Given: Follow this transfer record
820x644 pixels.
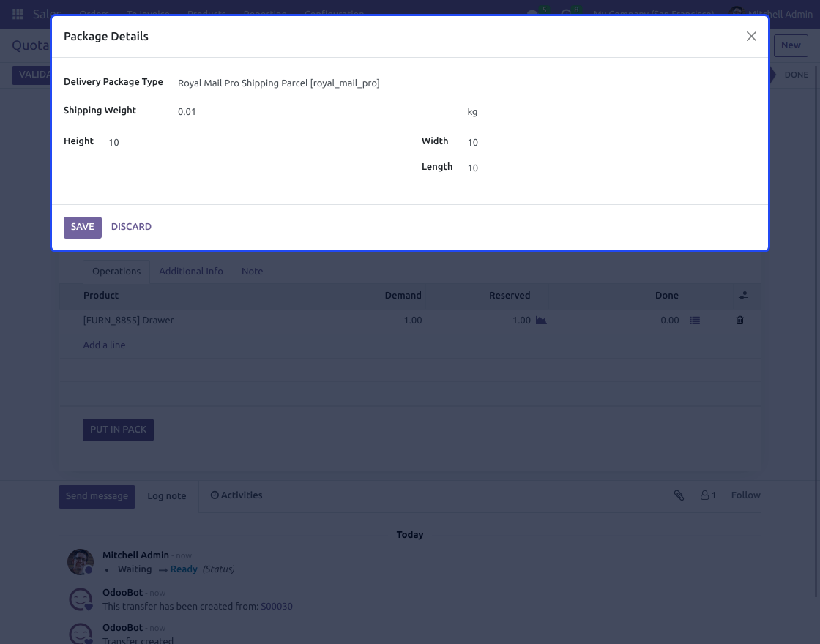Looking at the screenshot, I should point(745,495).
